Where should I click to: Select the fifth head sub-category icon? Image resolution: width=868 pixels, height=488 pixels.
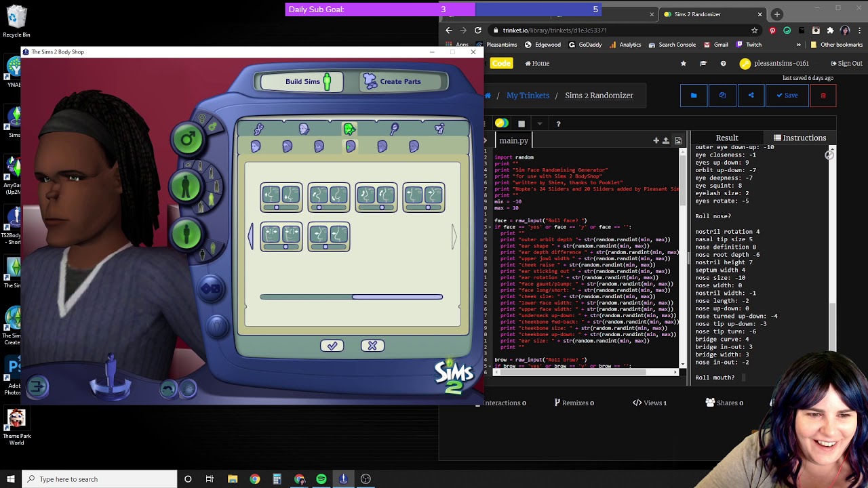382,146
